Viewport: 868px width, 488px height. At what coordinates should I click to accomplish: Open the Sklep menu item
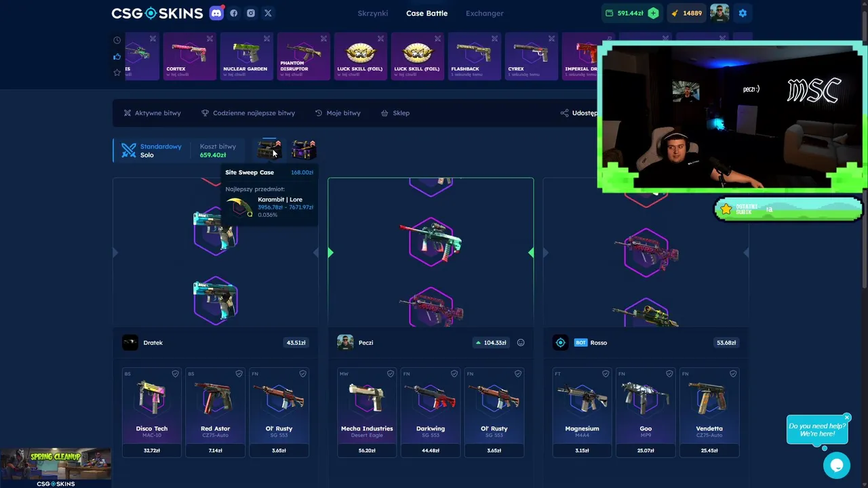[x=395, y=113]
